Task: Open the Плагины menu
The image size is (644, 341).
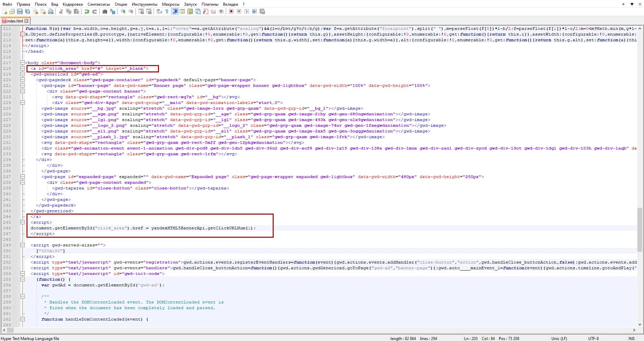Action: [x=210, y=4]
